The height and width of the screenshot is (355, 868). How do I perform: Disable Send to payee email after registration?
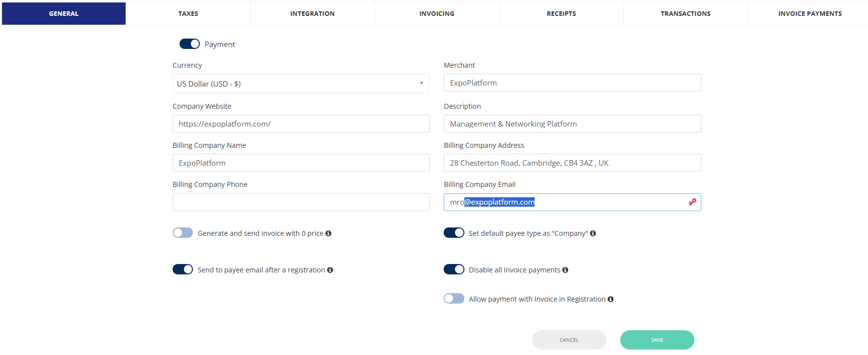[x=183, y=269]
